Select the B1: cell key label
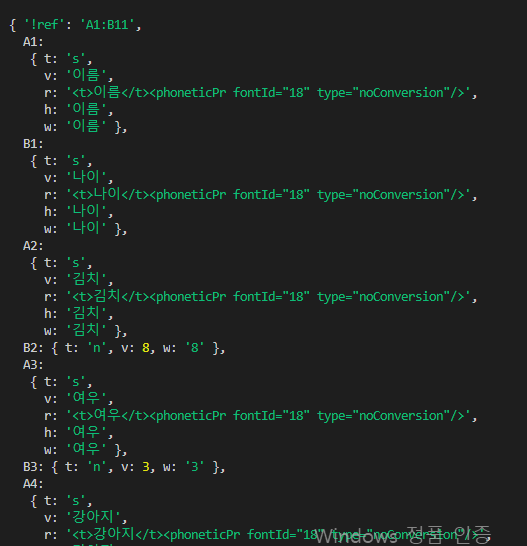Viewport: 527px width, 546px height. 33,144
